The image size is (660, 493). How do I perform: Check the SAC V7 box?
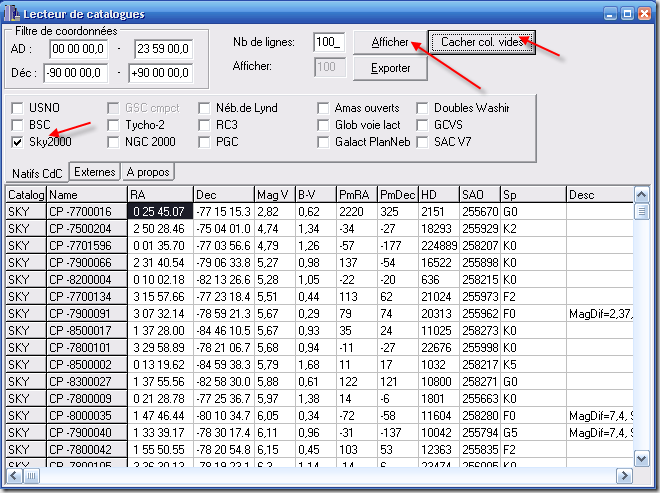[422, 142]
